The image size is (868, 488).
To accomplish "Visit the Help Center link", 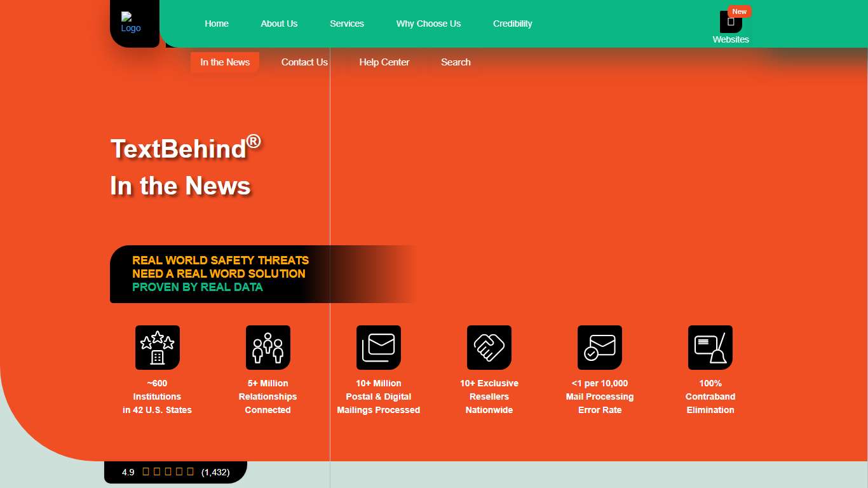I will point(384,62).
